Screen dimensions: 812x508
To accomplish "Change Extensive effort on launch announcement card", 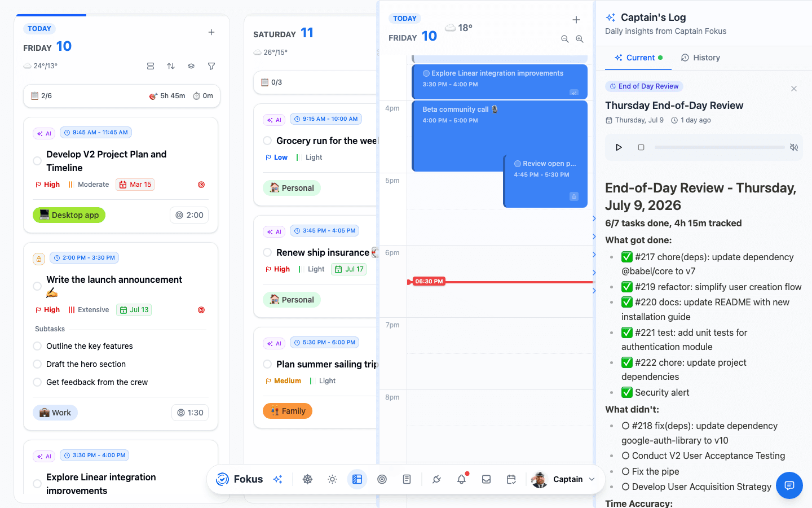I will [x=89, y=310].
